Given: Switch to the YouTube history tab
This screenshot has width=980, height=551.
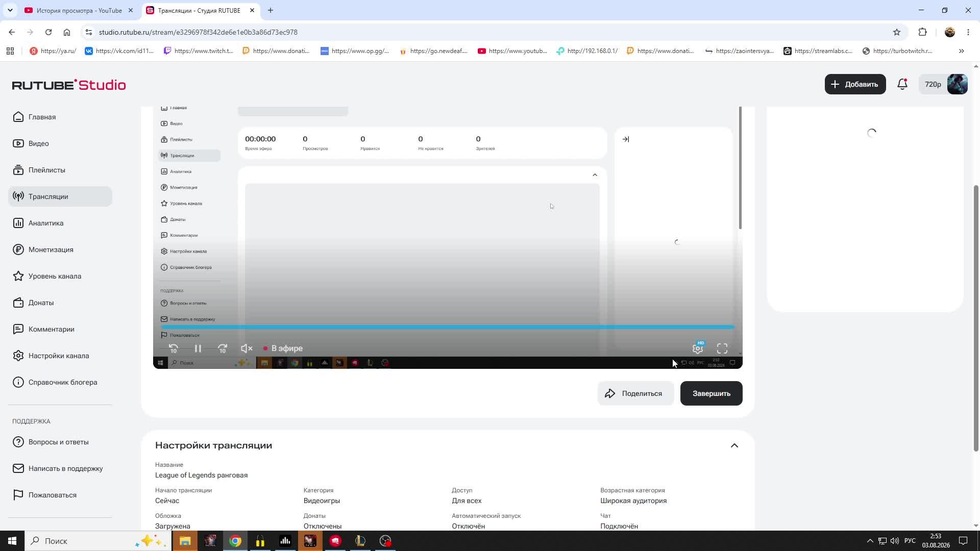Looking at the screenshot, I should tap(79, 10).
